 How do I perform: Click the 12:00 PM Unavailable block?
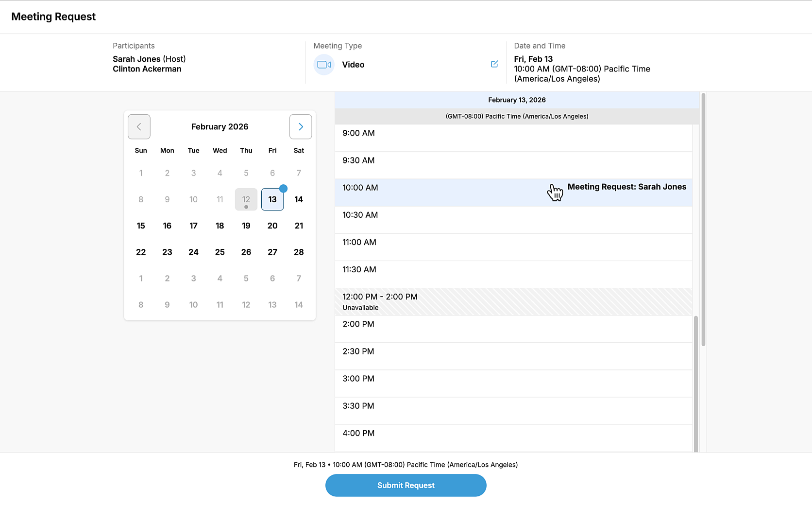click(x=513, y=301)
